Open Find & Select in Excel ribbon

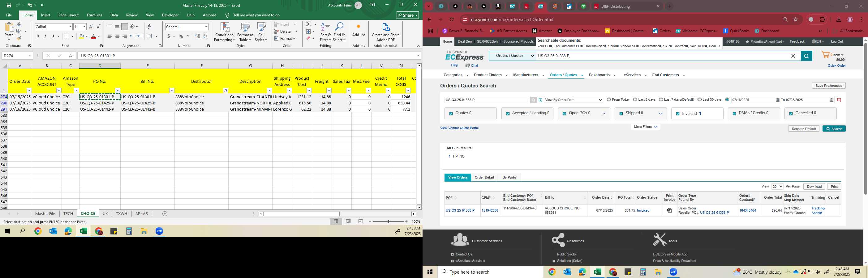339,32
